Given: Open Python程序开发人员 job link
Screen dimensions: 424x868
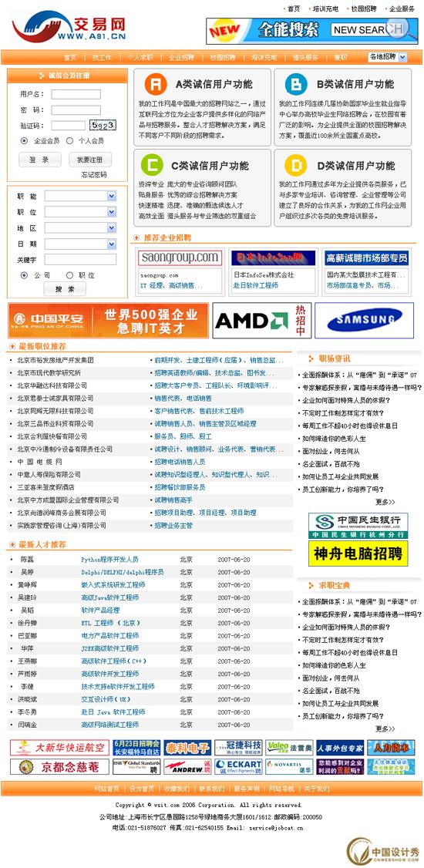Looking at the screenshot, I should tap(109, 560).
